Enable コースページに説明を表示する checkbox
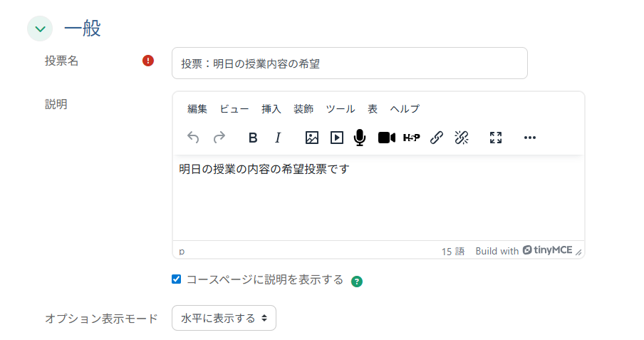The image size is (644, 340). coord(177,279)
